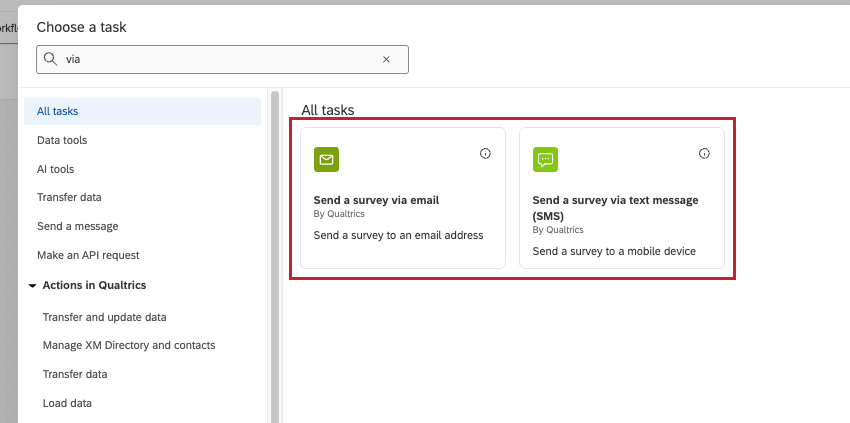
Task: Select All tasks category
Action: (x=143, y=111)
